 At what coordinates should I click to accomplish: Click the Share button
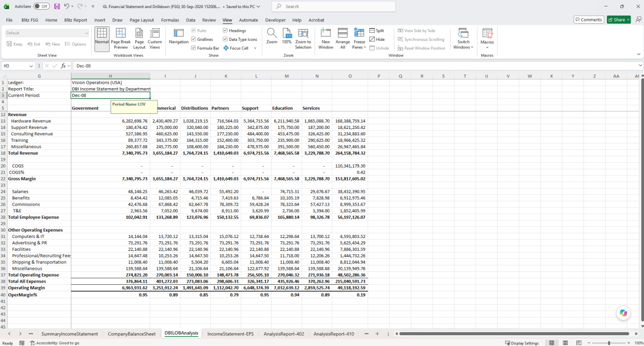click(619, 20)
